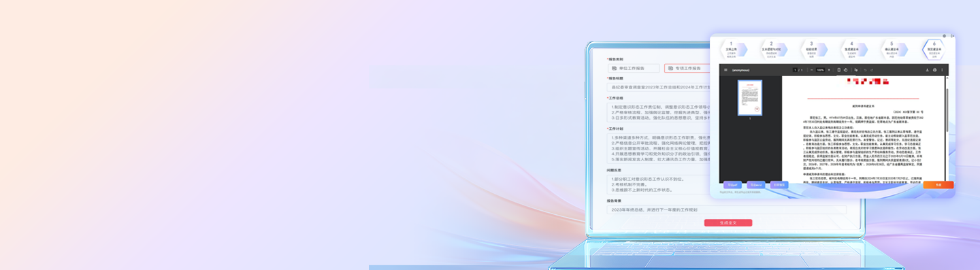This screenshot has height=270, width=980.
Task: Go to step 1 文档上传
Action: 732,49
